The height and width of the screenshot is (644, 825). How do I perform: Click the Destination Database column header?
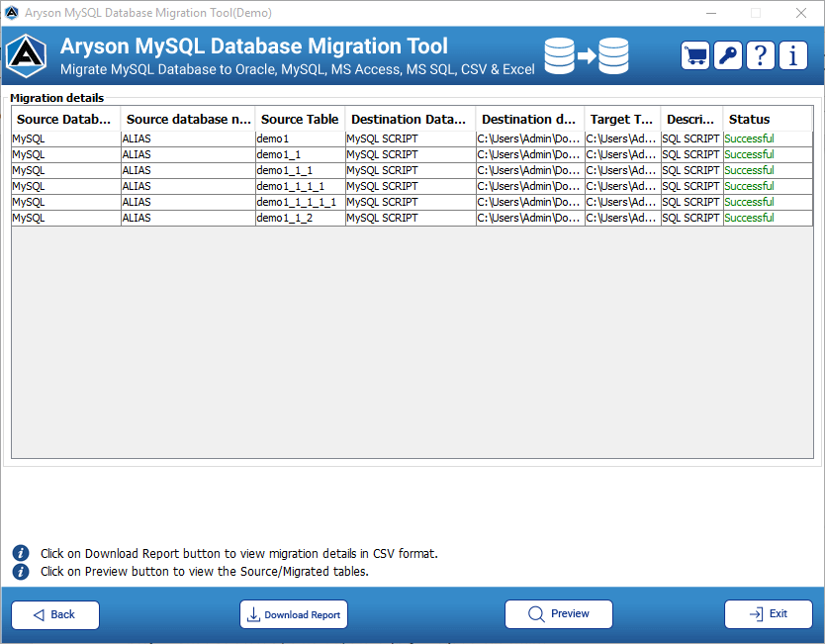411,119
